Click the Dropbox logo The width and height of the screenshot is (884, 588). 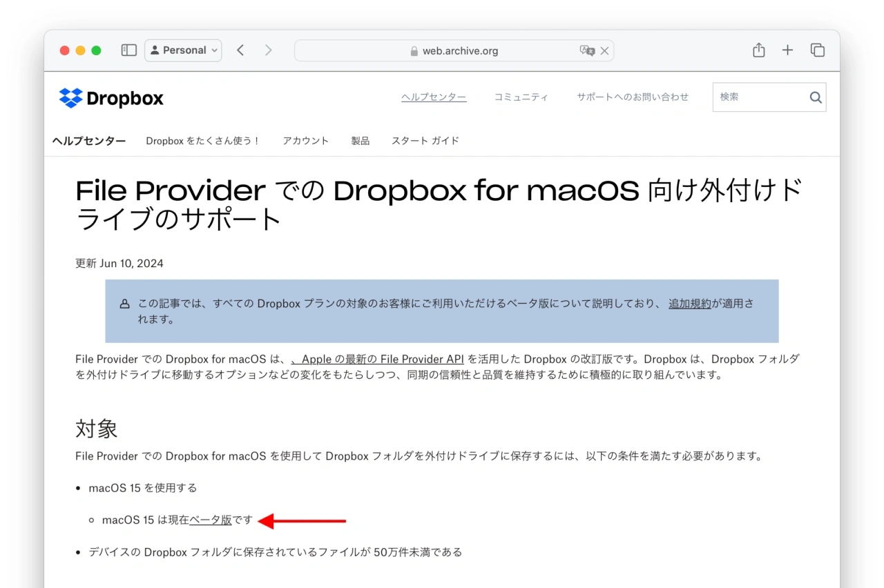pos(111,98)
